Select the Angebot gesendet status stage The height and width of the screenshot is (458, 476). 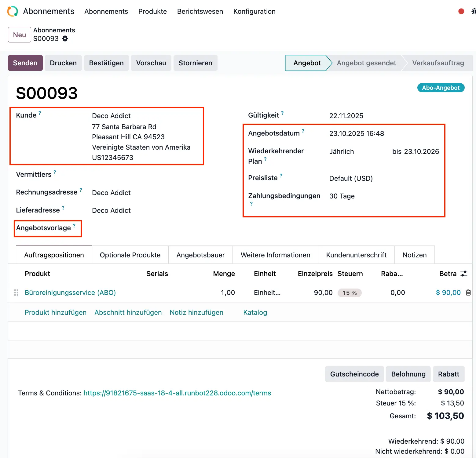(x=366, y=63)
